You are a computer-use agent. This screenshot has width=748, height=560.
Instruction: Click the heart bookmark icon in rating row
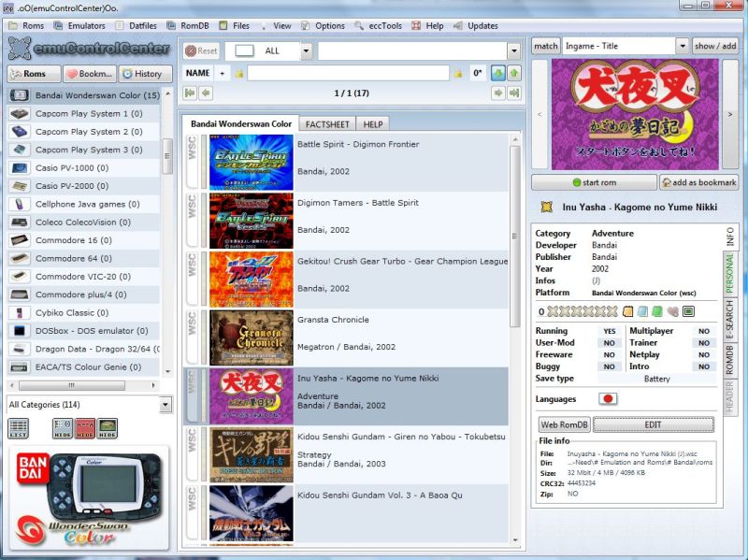[672, 312]
